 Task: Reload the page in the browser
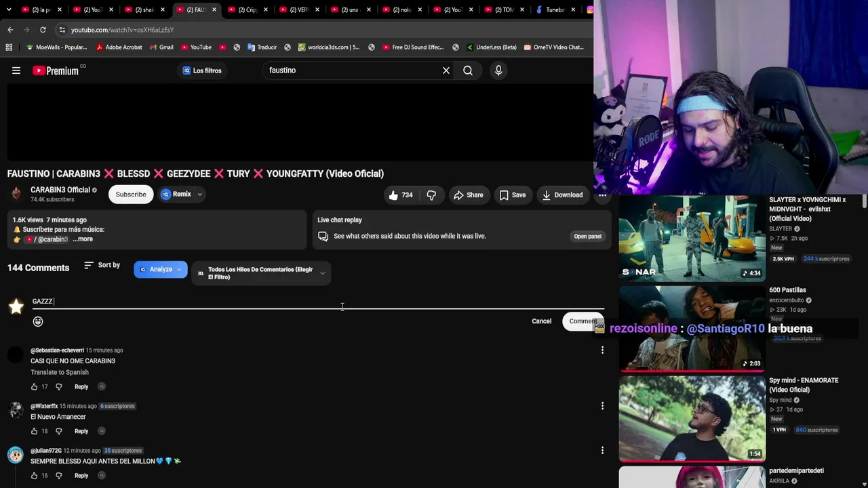(43, 30)
